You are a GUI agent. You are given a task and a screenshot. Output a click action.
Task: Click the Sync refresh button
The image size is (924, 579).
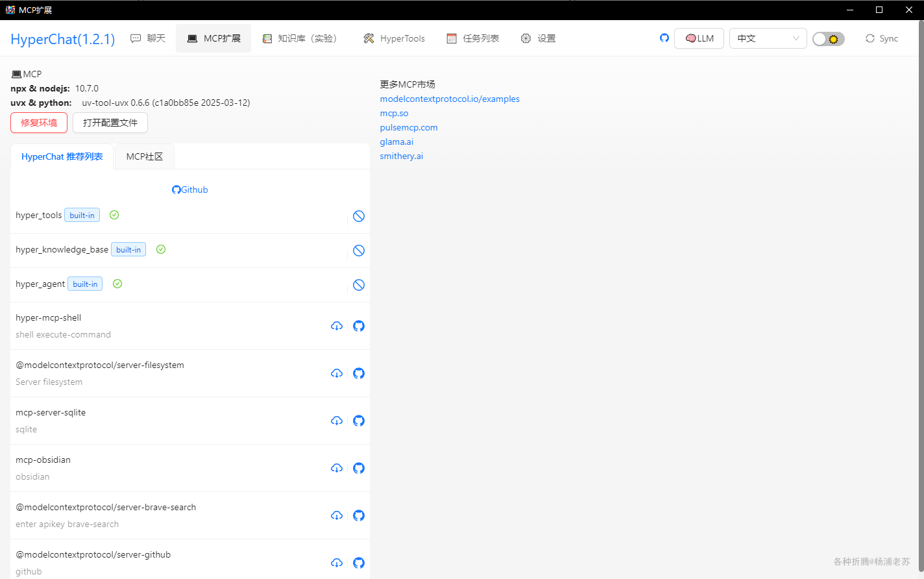point(882,38)
